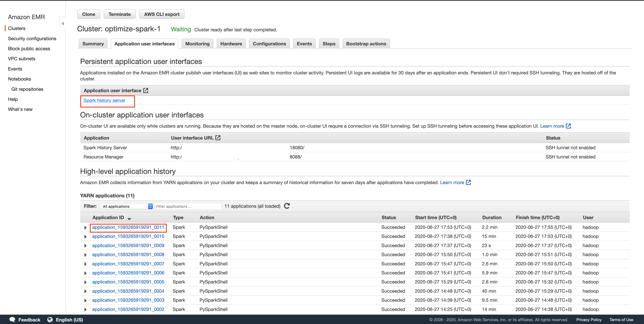The width and height of the screenshot is (644, 324).
Task: Click the refresh applications icon
Action: tap(287, 206)
